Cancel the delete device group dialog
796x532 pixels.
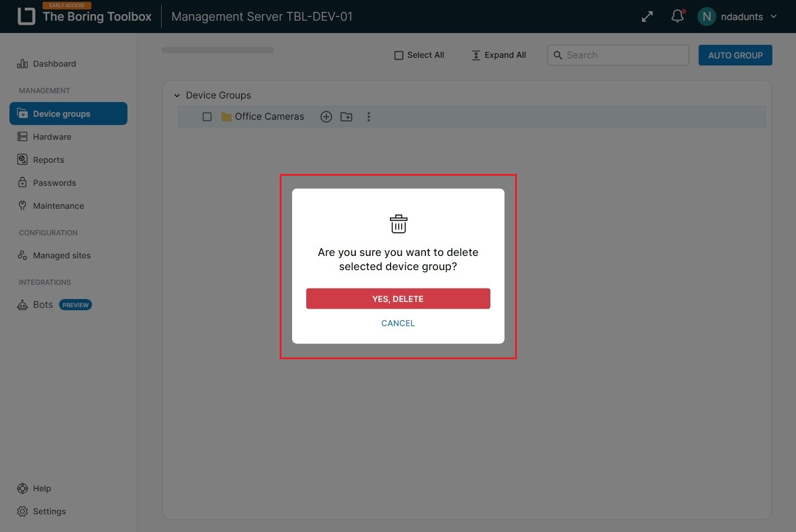click(398, 323)
